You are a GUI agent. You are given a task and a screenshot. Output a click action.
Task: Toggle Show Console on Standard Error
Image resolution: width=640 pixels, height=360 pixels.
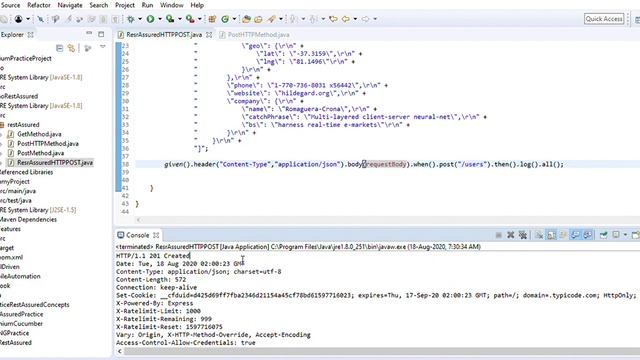(x=587, y=235)
